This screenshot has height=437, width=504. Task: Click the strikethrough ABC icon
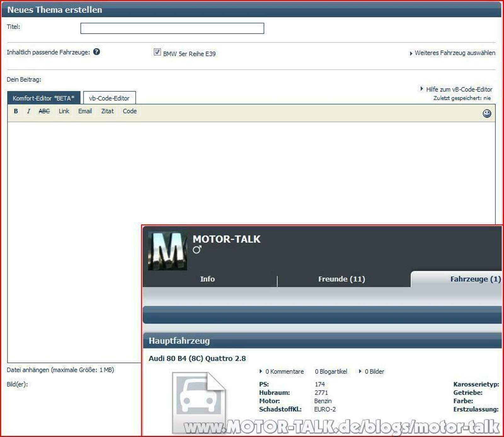44,111
